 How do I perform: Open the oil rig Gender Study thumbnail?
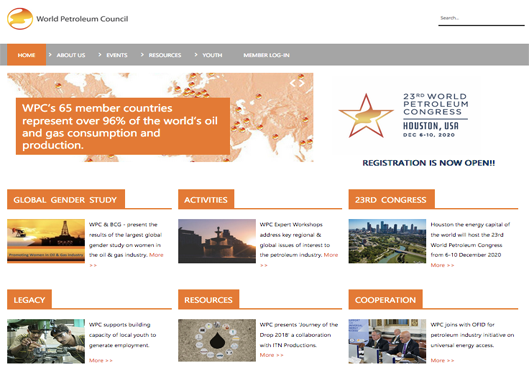(x=46, y=241)
